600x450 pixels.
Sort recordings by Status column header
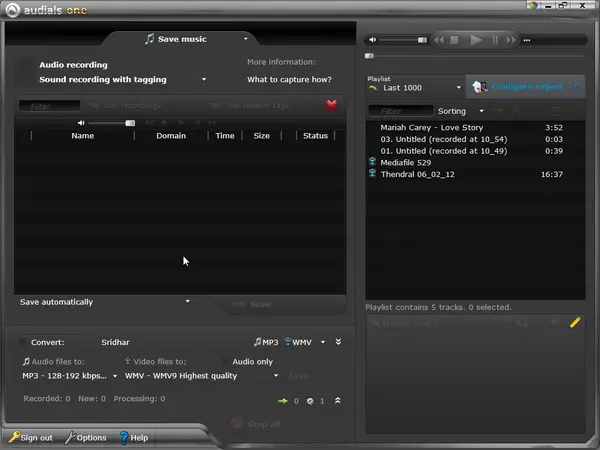pos(315,135)
